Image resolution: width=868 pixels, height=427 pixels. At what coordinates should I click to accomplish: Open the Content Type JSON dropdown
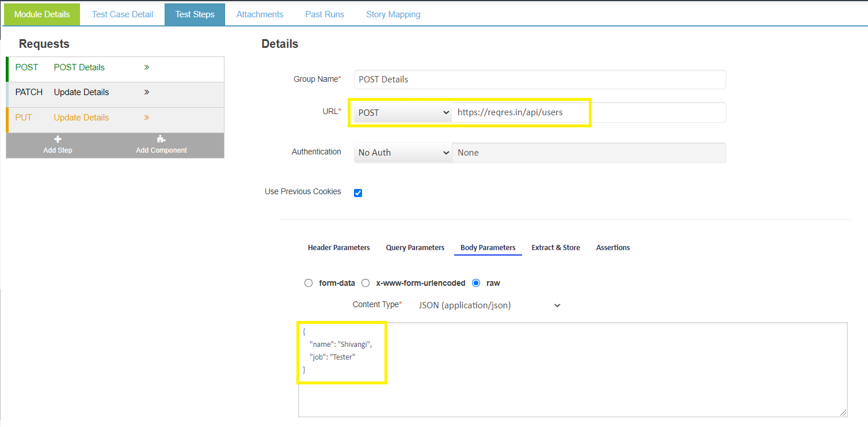pos(489,305)
